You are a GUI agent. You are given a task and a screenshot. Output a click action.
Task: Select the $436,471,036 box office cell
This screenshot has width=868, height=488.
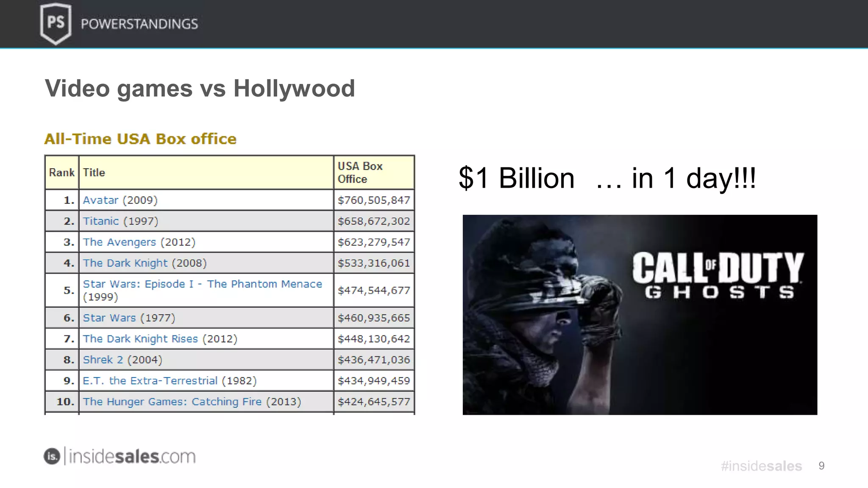(374, 360)
